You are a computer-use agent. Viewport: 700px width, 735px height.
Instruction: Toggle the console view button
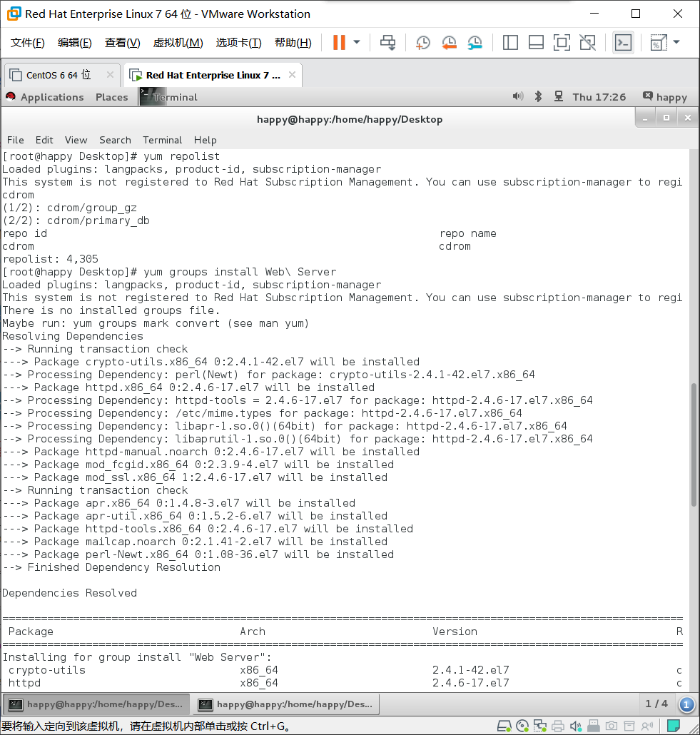(623, 43)
